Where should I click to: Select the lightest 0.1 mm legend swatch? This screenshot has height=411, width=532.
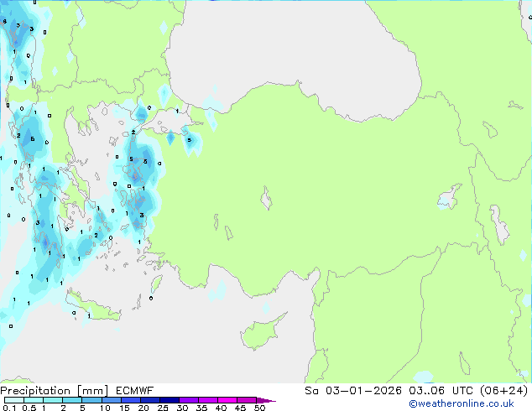tap(14, 400)
